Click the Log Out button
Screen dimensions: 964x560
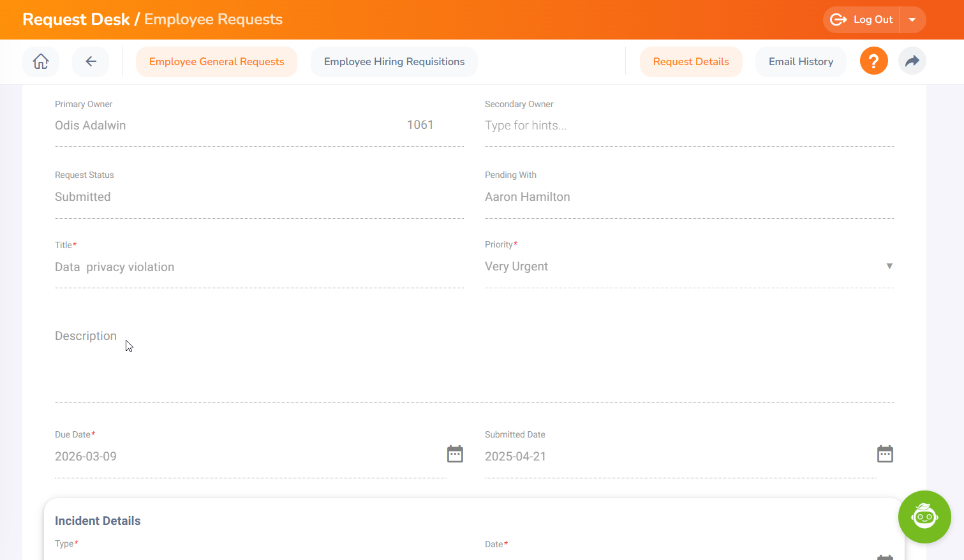point(863,20)
